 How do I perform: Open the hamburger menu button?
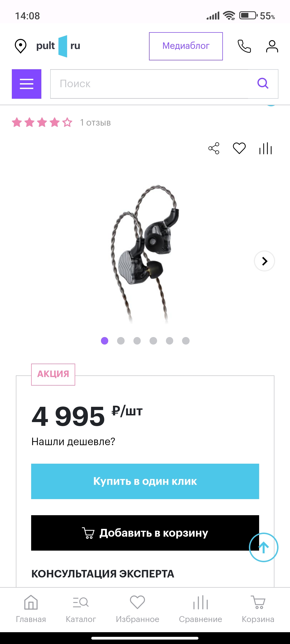[x=27, y=84]
